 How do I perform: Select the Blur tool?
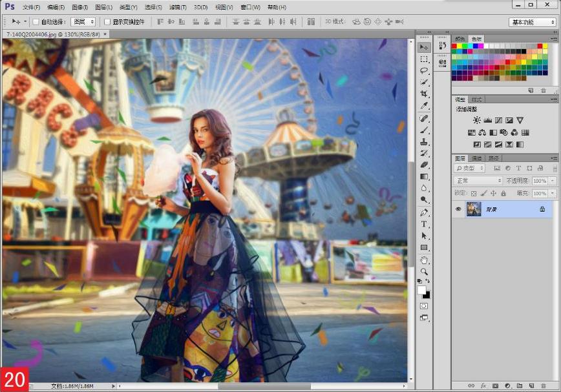point(424,188)
